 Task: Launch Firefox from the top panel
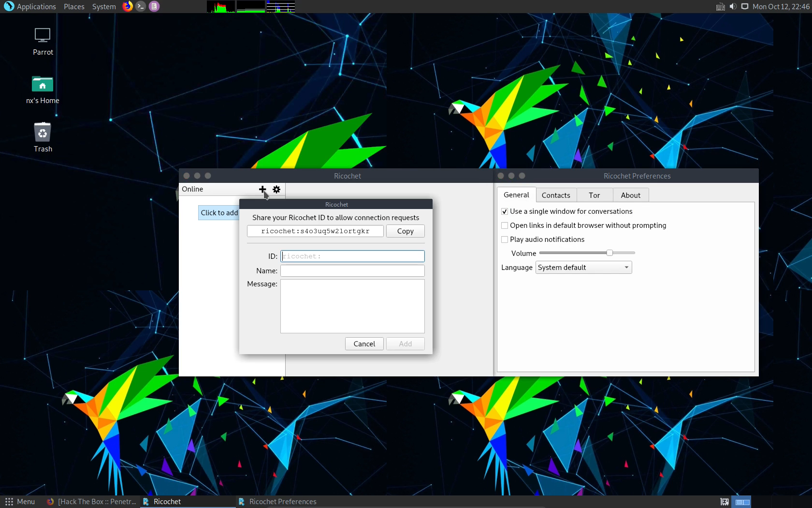tap(128, 6)
